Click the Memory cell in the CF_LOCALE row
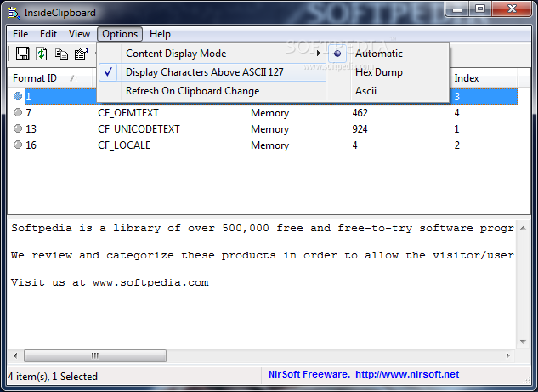Image resolution: width=538 pixels, height=392 pixels. 269,145
